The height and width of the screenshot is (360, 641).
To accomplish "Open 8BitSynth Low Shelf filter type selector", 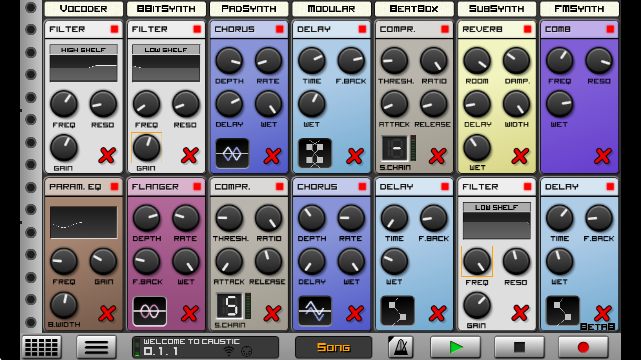I will pyautogui.click(x=166, y=49).
